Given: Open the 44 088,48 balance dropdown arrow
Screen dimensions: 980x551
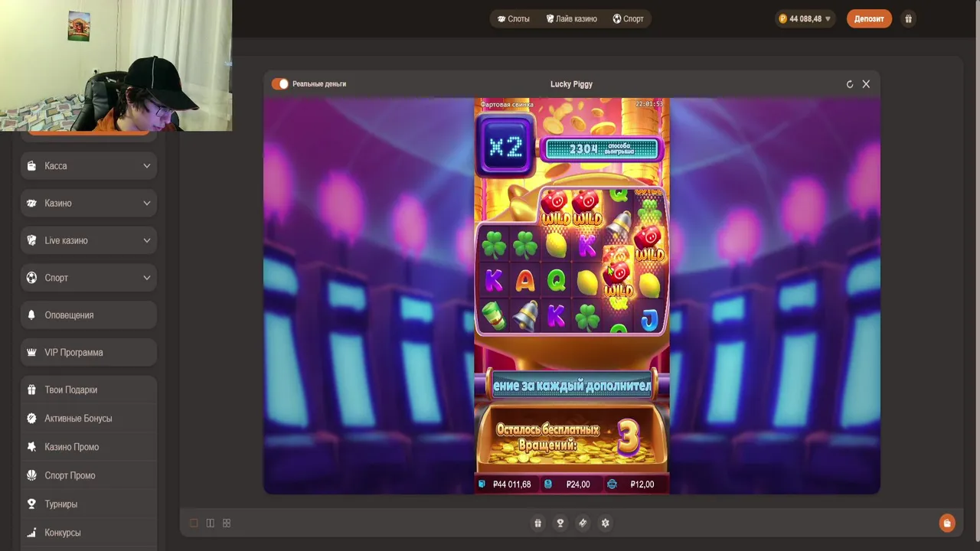Looking at the screenshot, I should (828, 19).
